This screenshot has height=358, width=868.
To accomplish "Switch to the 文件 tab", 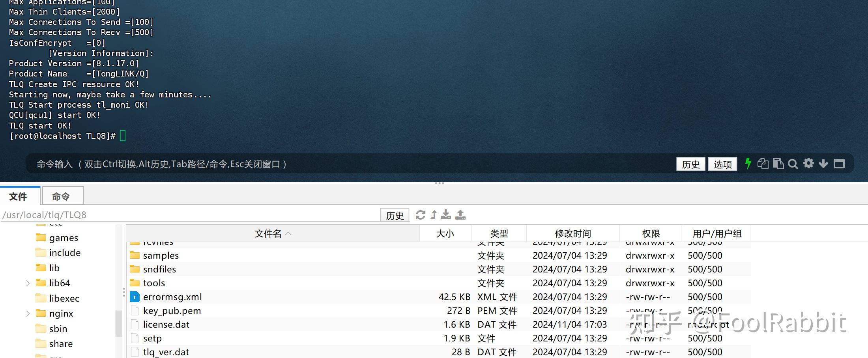I will pyautogui.click(x=19, y=196).
